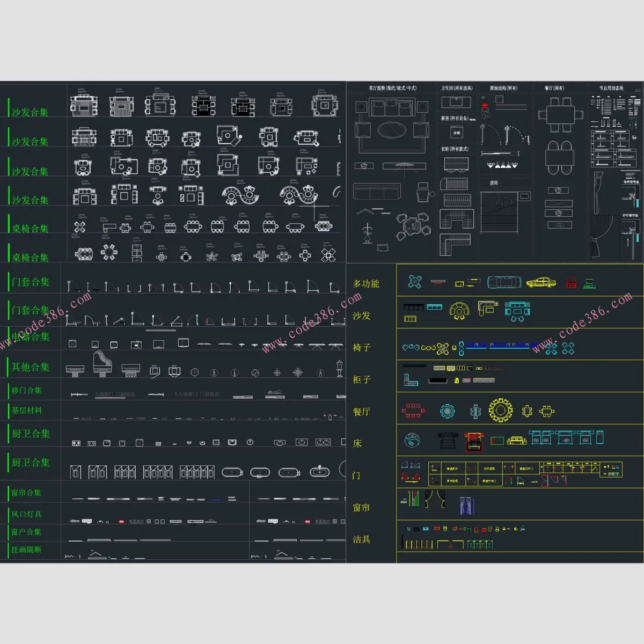This screenshot has height=644, width=644.
Task: Select the red rectangular dining table block
Action: point(413,411)
